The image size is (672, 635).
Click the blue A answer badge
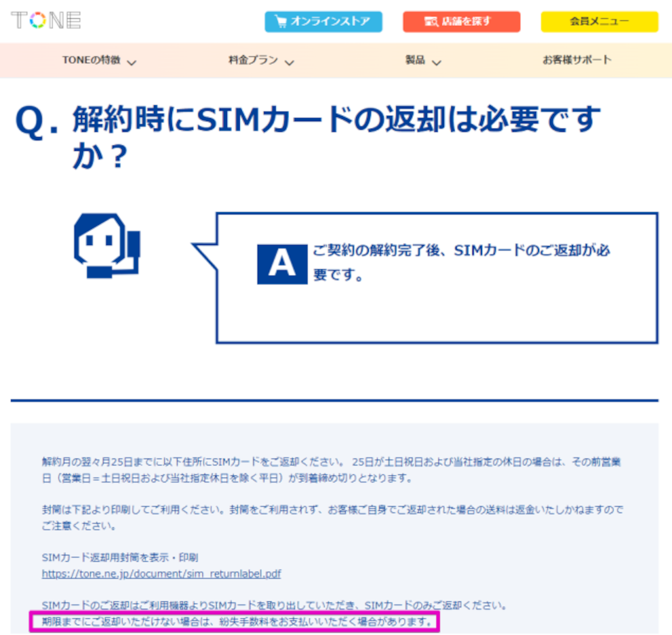[x=282, y=264]
